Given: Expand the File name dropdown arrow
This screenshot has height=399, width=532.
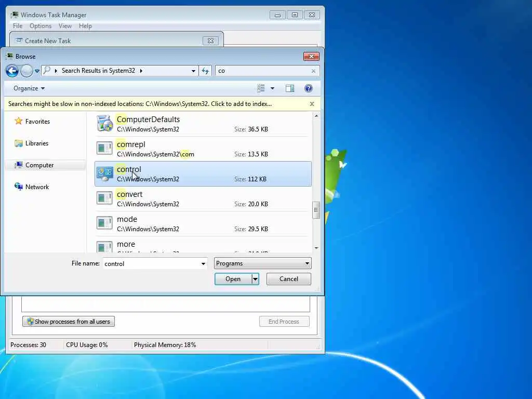Looking at the screenshot, I should coord(203,263).
